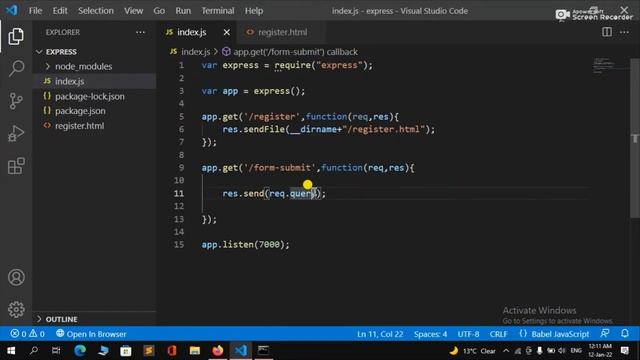Open editor more actions ellipsis
Image resolution: width=640 pixels, height=360 pixels.
click(624, 32)
